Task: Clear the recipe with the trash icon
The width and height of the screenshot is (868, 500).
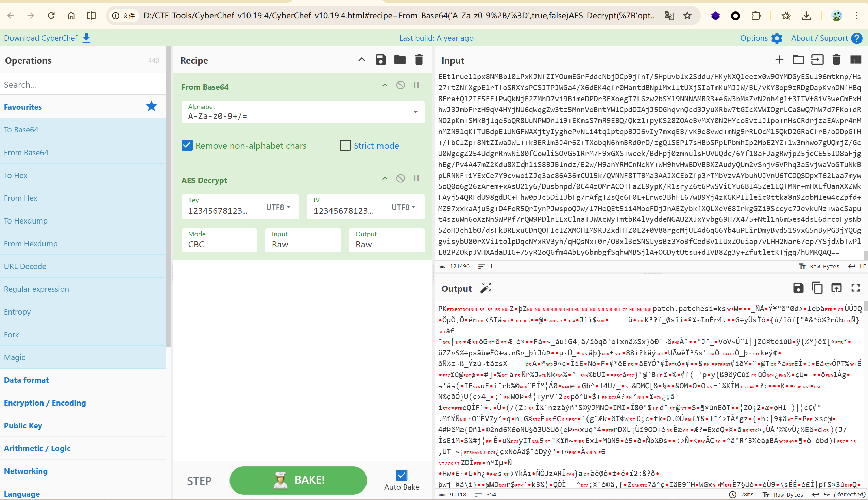Action: coord(419,60)
